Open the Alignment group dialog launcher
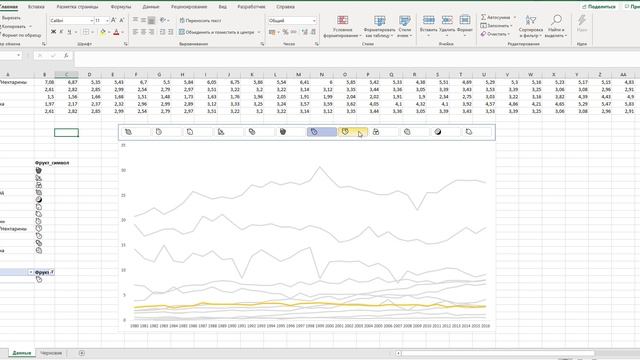Image resolution: width=640 pixels, height=360 pixels. pos(262,44)
